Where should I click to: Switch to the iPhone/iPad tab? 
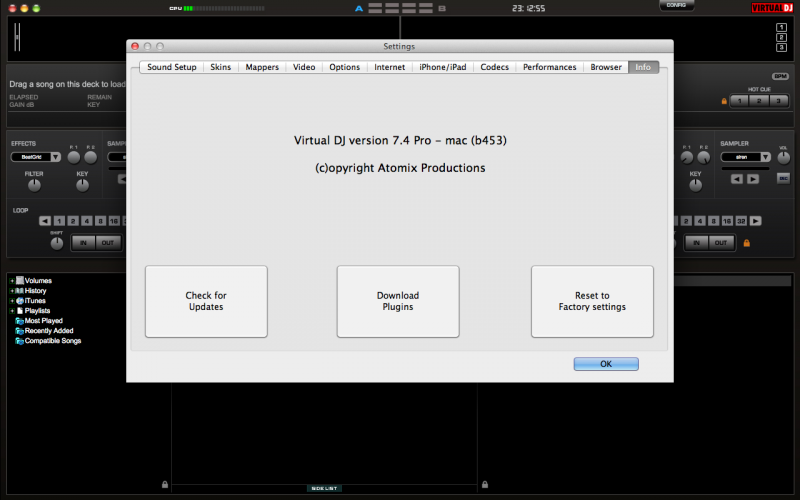pyautogui.click(x=442, y=67)
